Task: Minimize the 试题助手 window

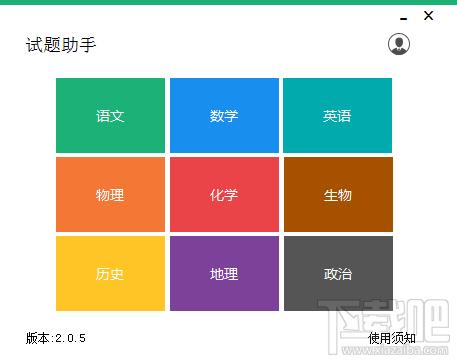Action: (x=404, y=19)
